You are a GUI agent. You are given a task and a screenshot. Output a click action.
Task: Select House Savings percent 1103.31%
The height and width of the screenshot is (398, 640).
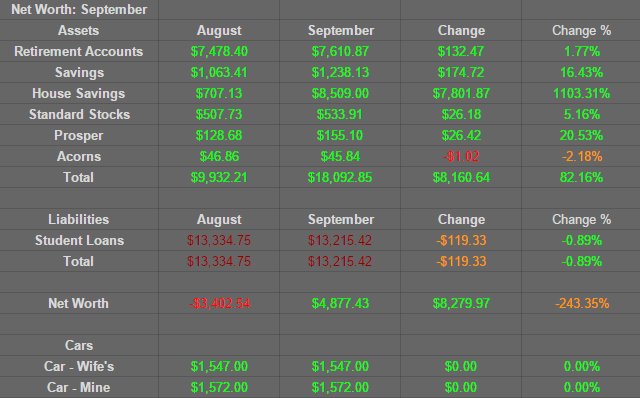coord(581,93)
